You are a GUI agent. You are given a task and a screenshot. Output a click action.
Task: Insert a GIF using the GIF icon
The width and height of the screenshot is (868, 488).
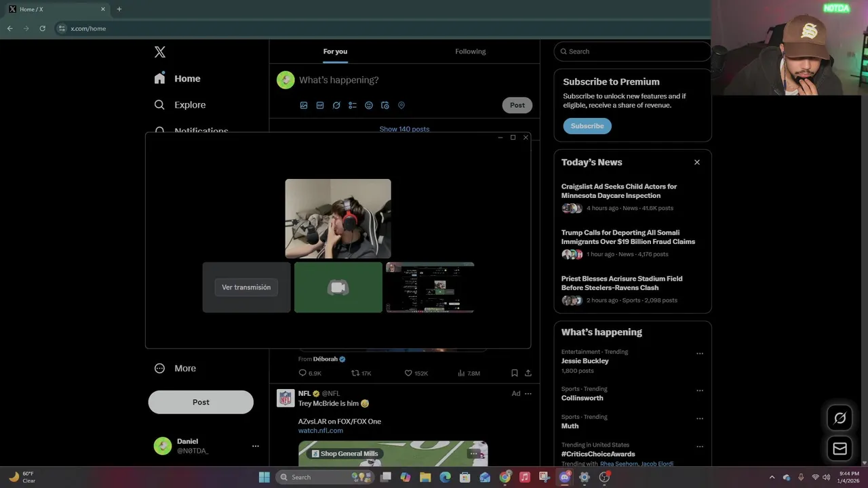pos(320,105)
